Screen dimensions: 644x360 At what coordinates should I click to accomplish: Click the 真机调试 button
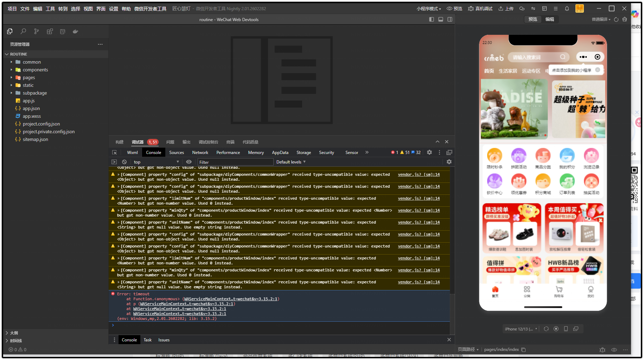point(480,9)
